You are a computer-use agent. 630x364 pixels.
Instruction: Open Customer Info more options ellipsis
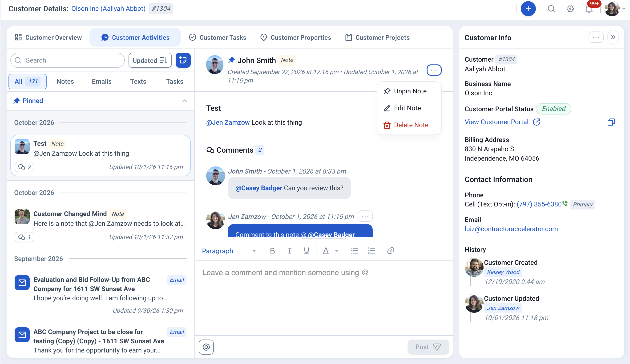(596, 37)
